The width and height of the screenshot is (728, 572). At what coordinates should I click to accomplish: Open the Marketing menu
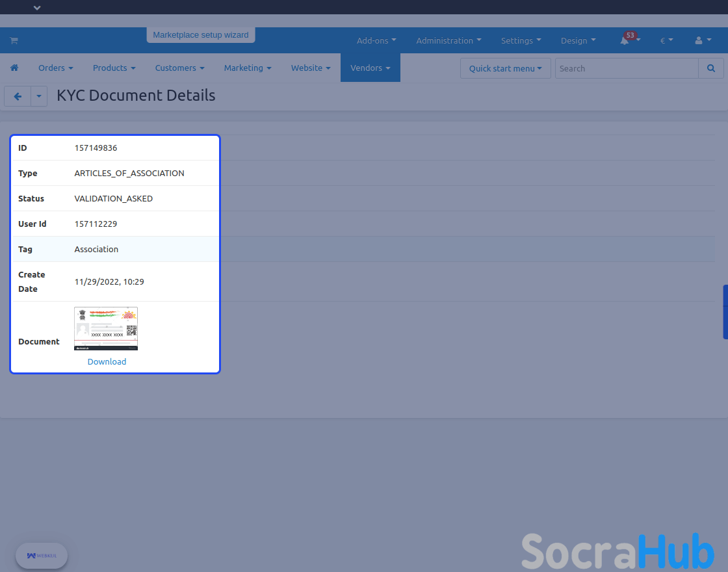click(248, 68)
